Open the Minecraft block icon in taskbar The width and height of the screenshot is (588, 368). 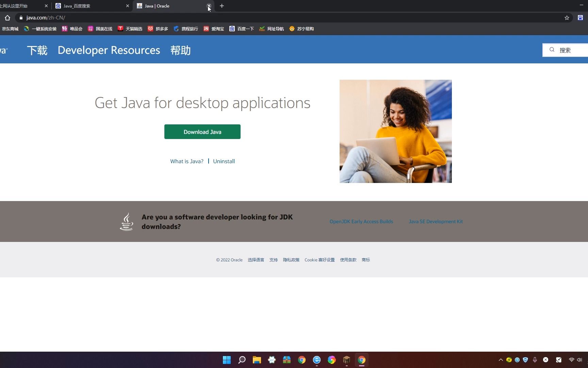click(347, 360)
